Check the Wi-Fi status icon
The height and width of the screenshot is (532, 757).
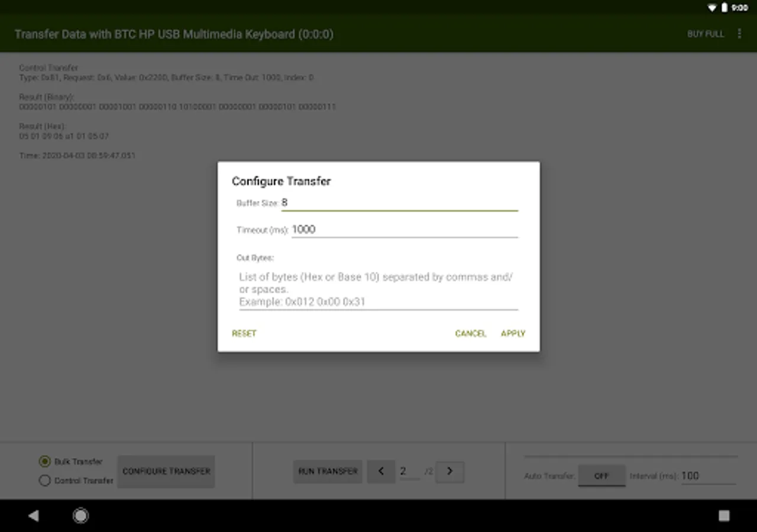click(x=712, y=8)
